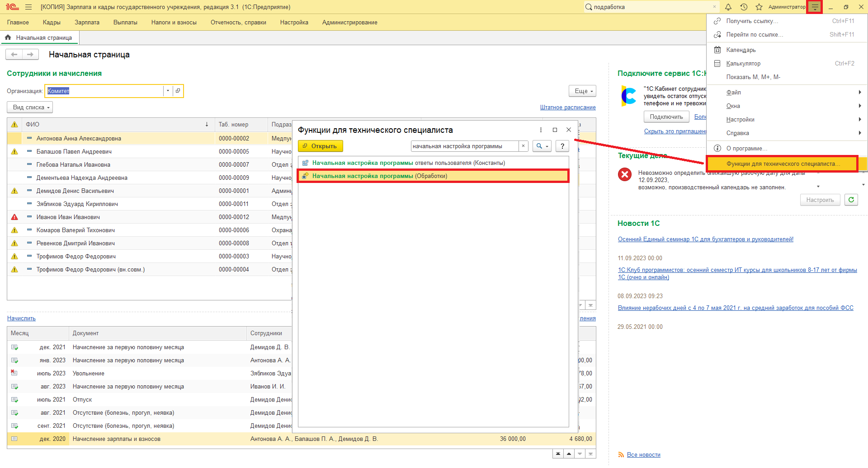
Task: Click the home icon on start page tab
Action: pos(8,37)
